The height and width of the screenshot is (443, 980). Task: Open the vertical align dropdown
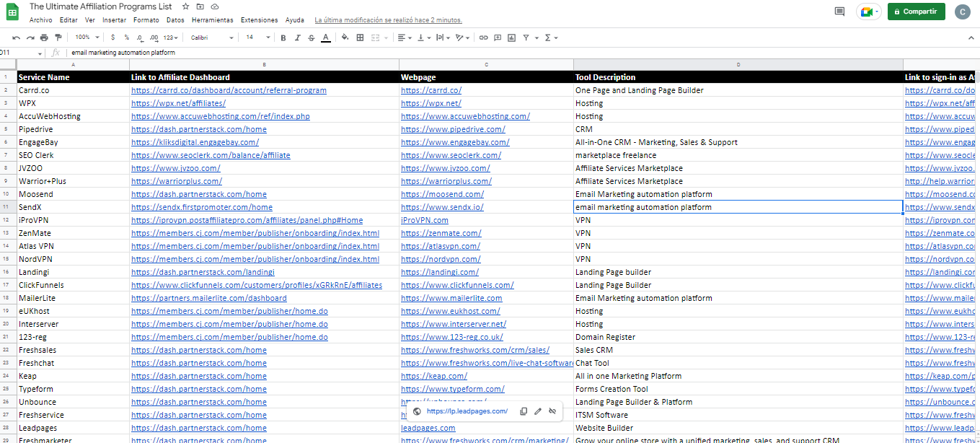[x=424, y=38]
